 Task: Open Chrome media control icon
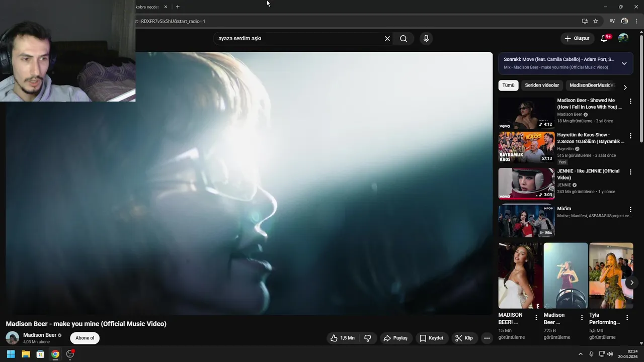point(612,21)
